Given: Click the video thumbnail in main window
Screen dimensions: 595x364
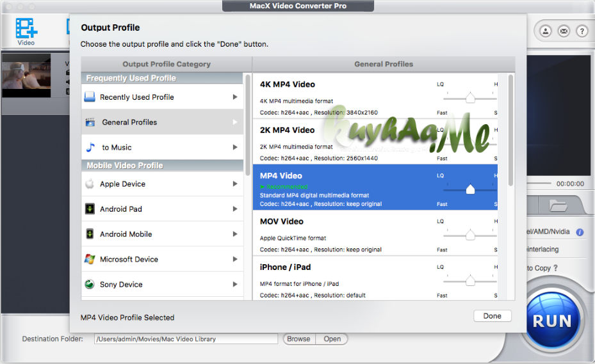Looking at the screenshot, I should pyautogui.click(x=26, y=75).
